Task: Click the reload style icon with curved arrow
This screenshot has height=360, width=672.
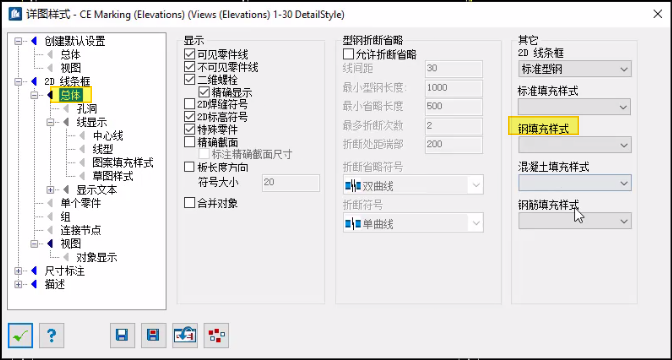Action: pyautogui.click(x=185, y=336)
